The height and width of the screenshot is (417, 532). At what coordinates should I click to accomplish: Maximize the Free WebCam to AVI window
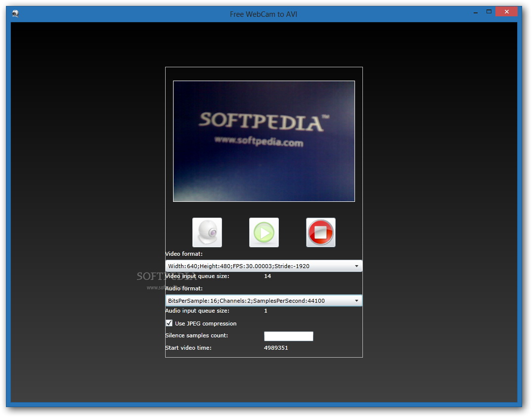point(489,12)
